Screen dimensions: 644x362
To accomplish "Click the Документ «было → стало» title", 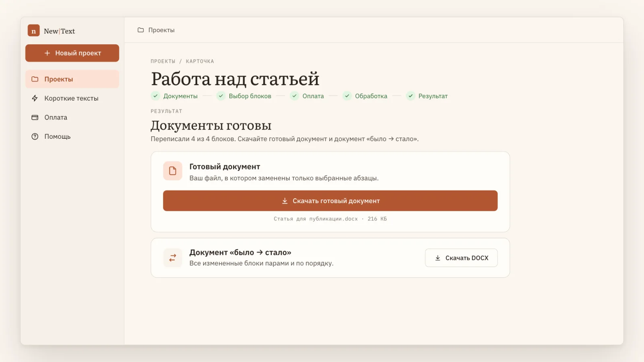I will (x=240, y=253).
